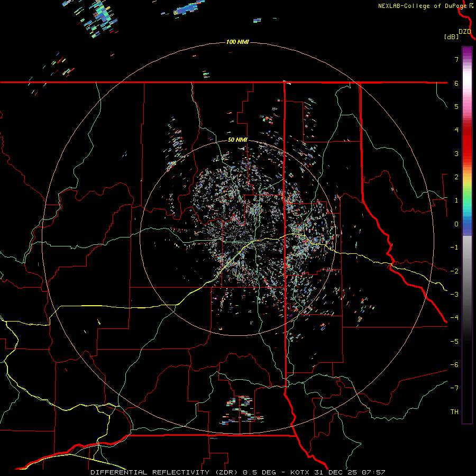The width and height of the screenshot is (476, 476).
Task: Click the 3 value on the scale
Action: click(456, 153)
